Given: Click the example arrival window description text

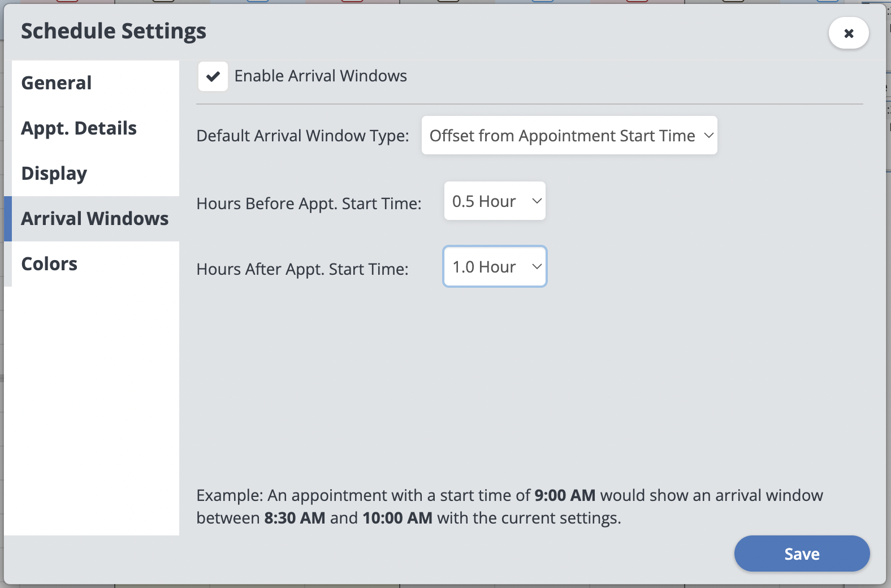Looking at the screenshot, I should [x=509, y=507].
